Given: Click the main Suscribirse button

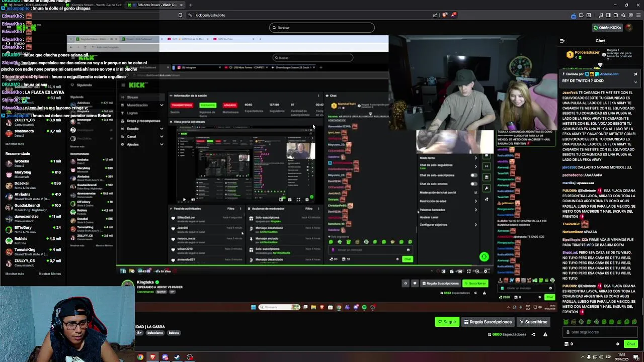Looking at the screenshot, I should tap(533, 322).
